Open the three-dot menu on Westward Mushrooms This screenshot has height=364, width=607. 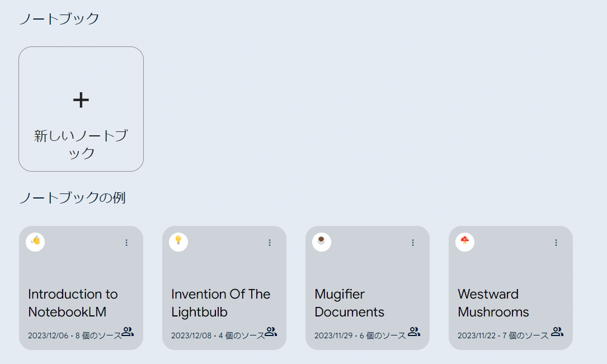pos(556,243)
